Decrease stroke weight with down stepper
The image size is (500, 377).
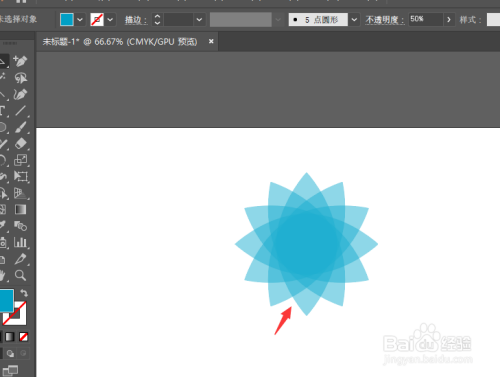tap(157, 23)
